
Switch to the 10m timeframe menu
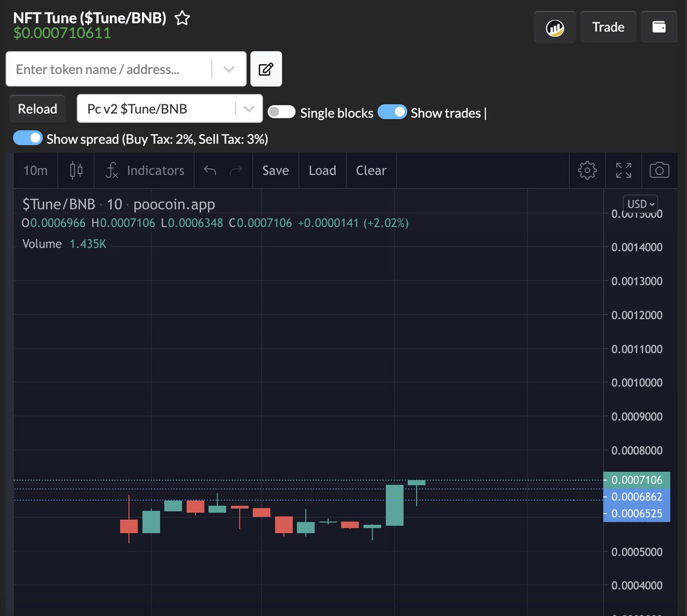click(34, 170)
